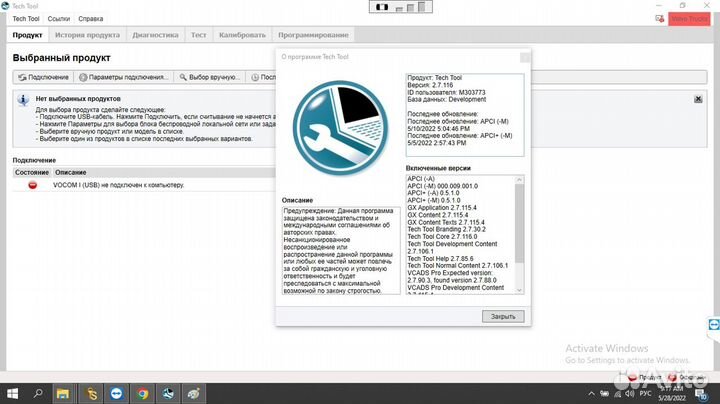Click the TeamViewer side panel tab
This screenshot has height=404, width=720.
click(714, 325)
